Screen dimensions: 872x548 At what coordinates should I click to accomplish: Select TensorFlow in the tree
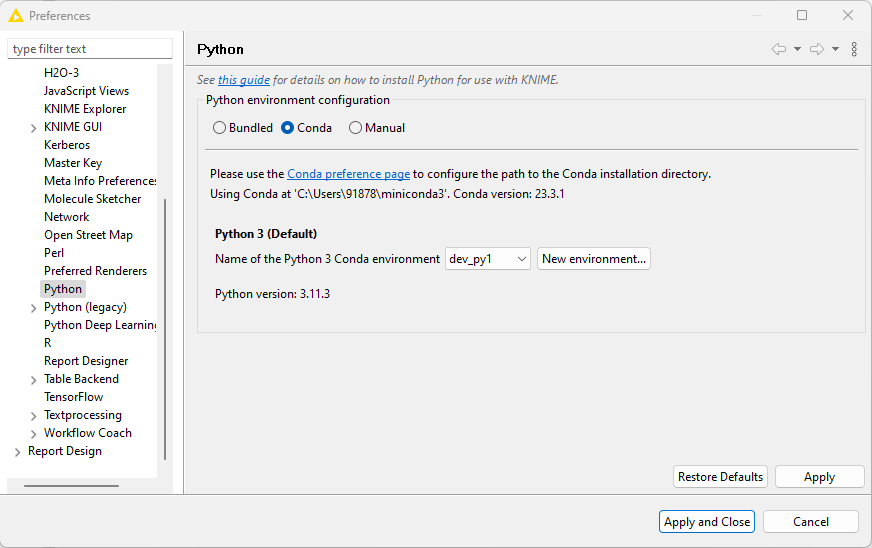coord(73,397)
